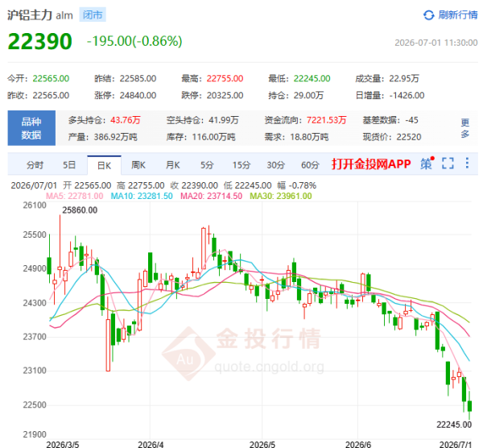The image size is (483, 448).
Task: Switch to 5分 chart tab
Action: click(x=207, y=165)
